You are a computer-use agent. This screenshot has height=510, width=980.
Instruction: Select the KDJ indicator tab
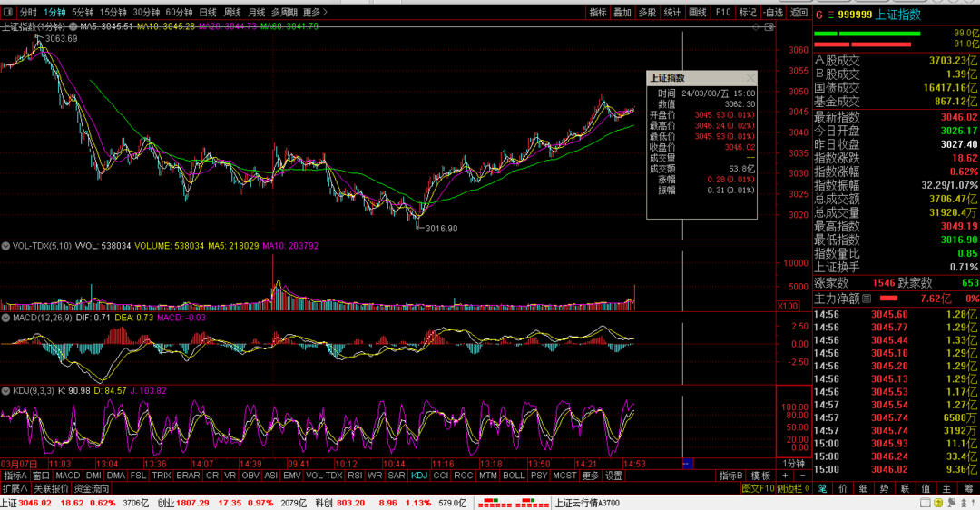tap(418, 476)
